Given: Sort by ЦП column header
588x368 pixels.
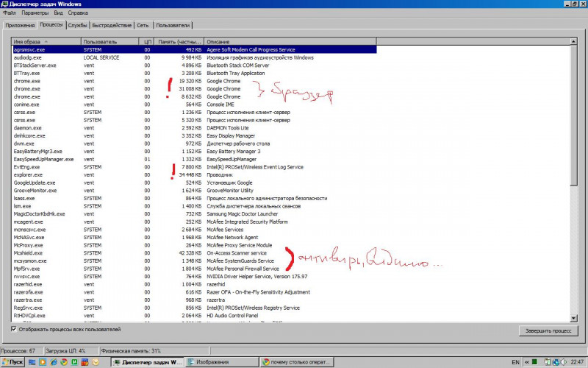Looking at the screenshot, I should click(146, 42).
